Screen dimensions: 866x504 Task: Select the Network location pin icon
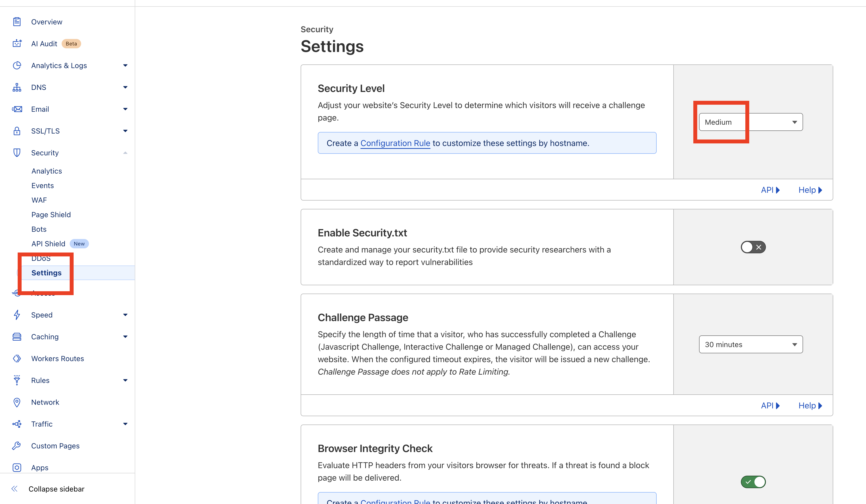click(17, 402)
